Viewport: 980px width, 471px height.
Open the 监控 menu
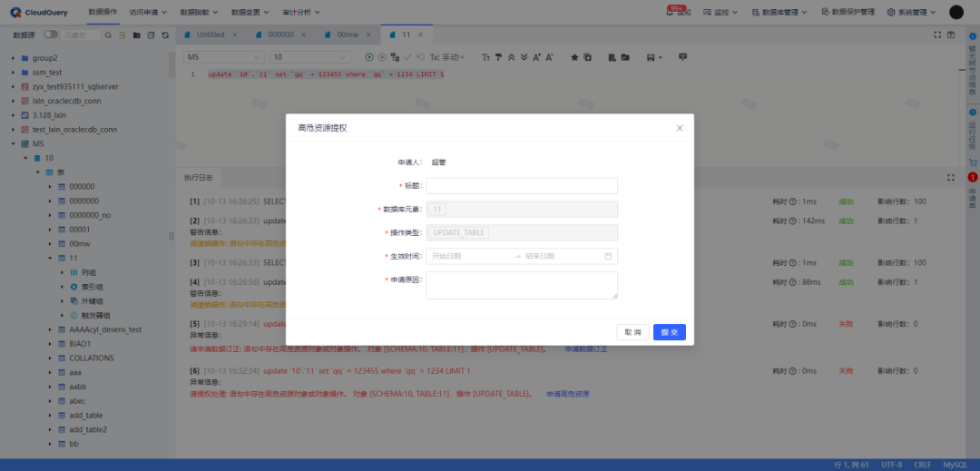click(x=720, y=12)
